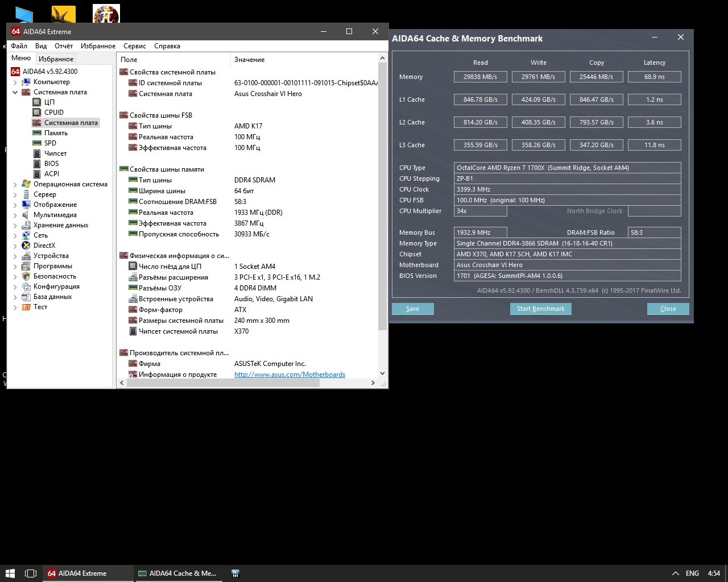Click the Безопасность shield icon
This screenshot has width=728, height=582.
point(26,276)
